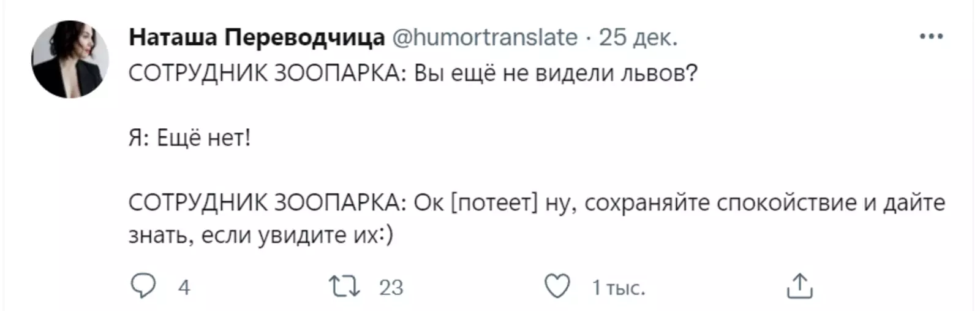
Task: Click the reply count number 4
Action: pos(184,287)
